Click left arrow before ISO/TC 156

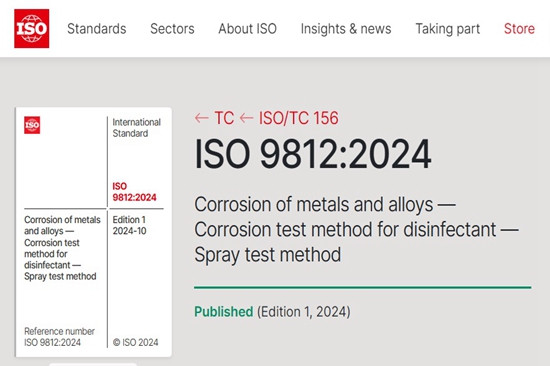coord(246,118)
